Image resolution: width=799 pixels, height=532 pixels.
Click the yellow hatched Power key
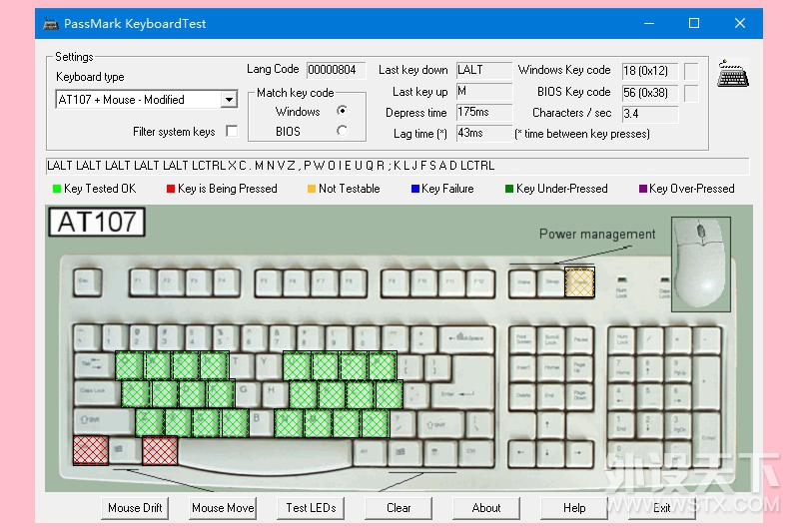579,282
